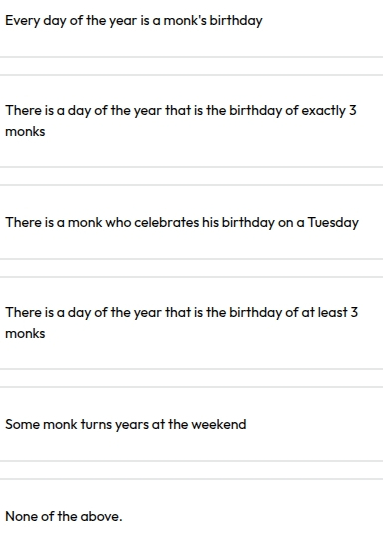Screen dimensions: 383x539
Task: Click the word 'None' in the last option
Action: pos(21,516)
